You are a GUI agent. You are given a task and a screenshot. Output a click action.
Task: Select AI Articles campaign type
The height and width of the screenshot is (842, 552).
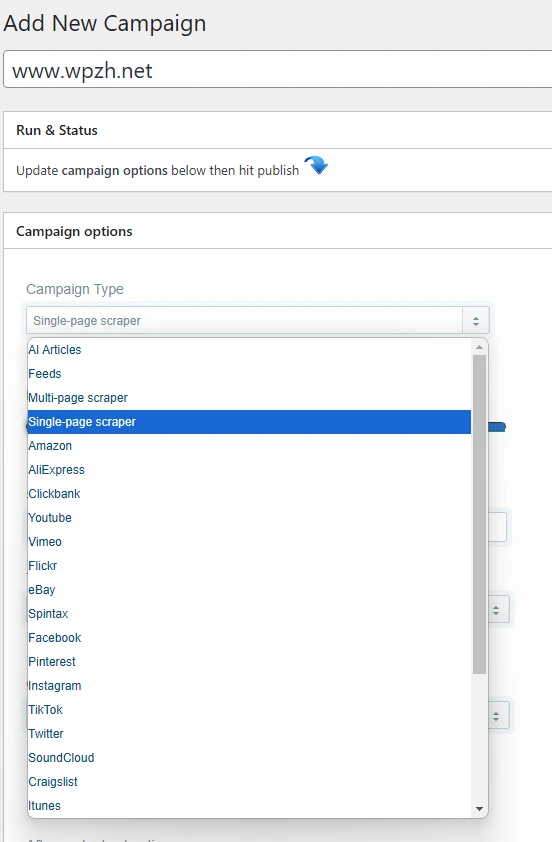[x=249, y=350]
